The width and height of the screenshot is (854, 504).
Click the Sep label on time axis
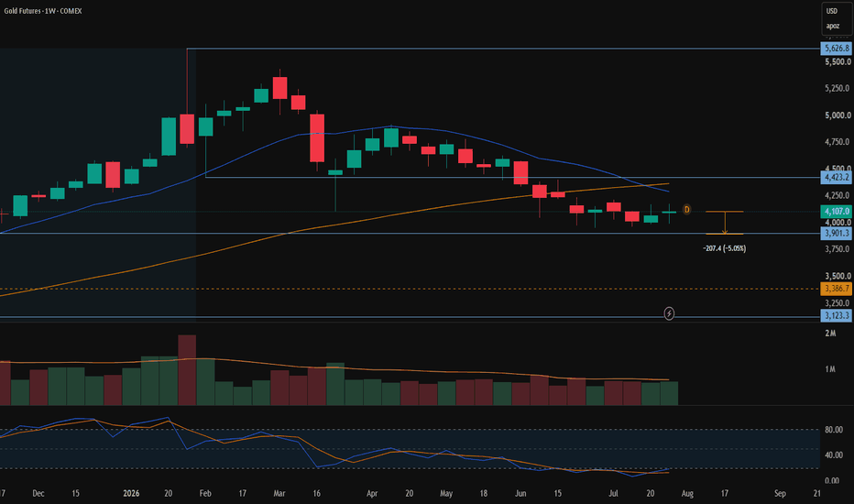pos(780,494)
